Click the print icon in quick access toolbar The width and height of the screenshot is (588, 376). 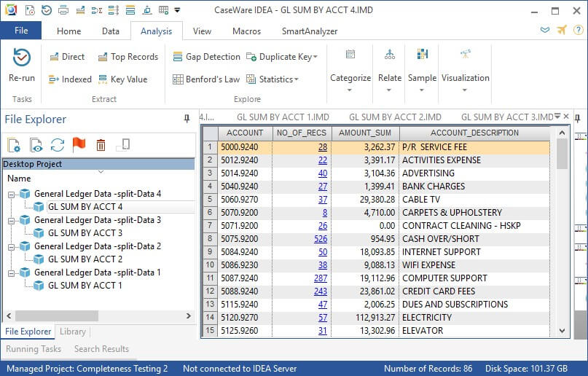pyautogui.click(x=63, y=10)
